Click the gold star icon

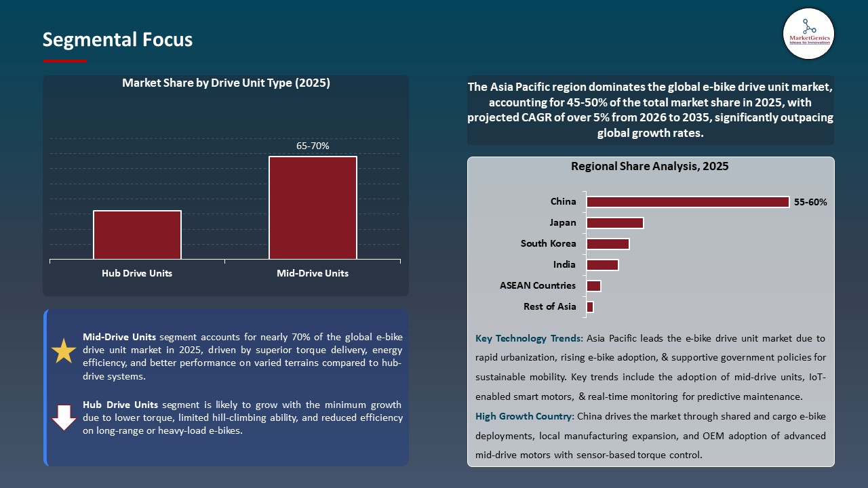64,351
